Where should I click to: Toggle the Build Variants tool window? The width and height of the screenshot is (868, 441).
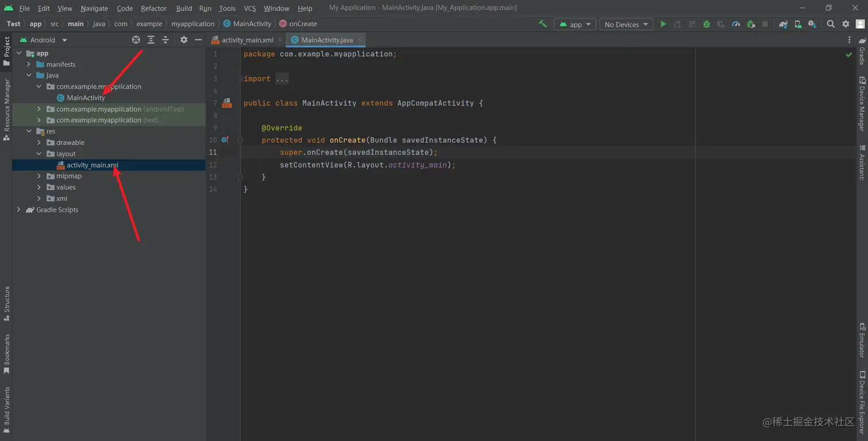click(6, 410)
